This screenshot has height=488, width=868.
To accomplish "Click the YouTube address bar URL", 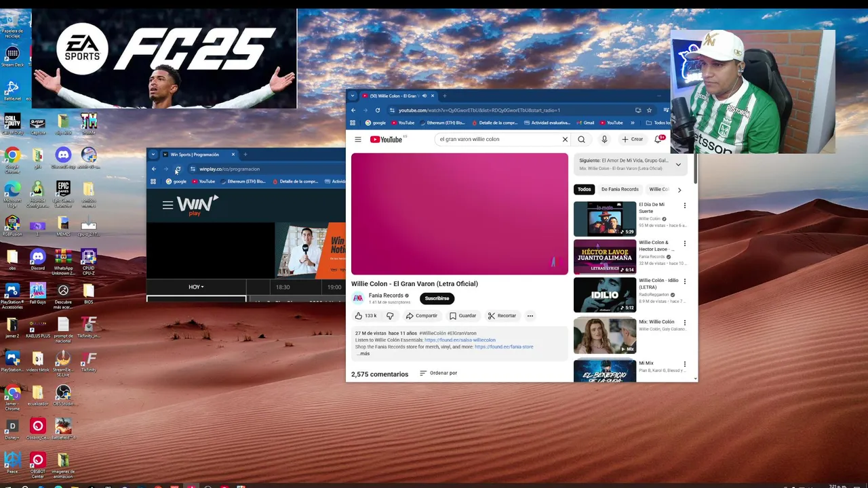I will 479,110.
